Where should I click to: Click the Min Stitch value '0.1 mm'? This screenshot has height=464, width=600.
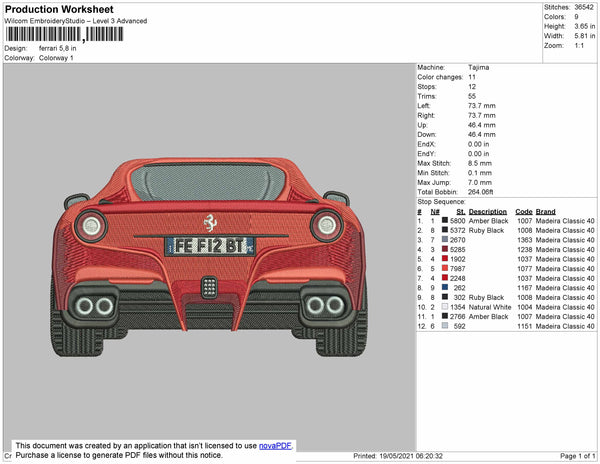point(480,173)
